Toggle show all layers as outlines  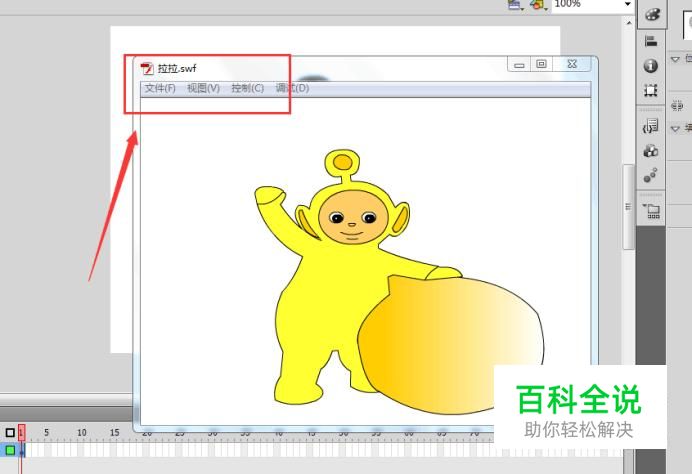coord(10,433)
